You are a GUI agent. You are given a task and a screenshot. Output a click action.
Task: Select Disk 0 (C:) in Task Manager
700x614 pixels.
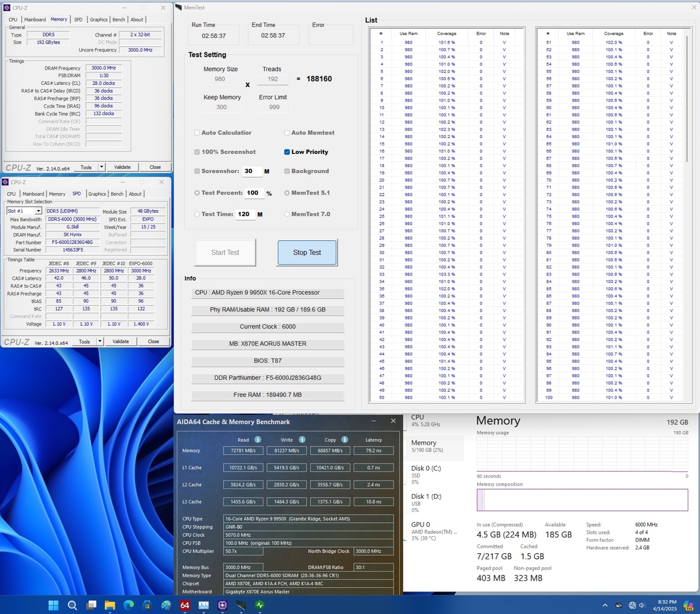434,475
